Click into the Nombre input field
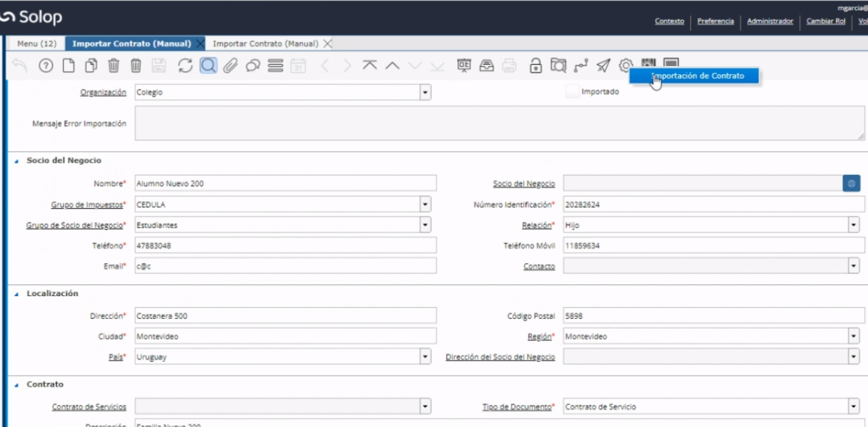 tap(285, 184)
